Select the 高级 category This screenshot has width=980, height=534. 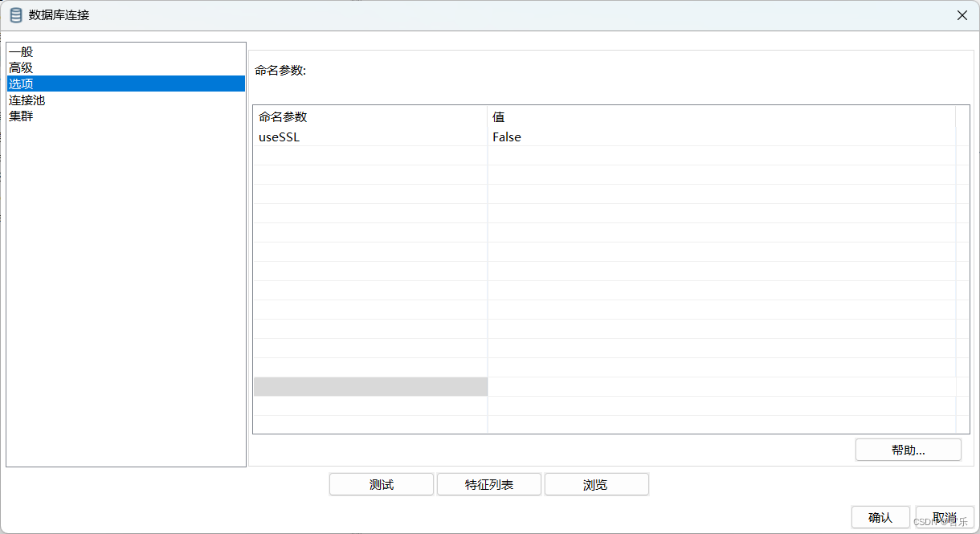point(126,67)
